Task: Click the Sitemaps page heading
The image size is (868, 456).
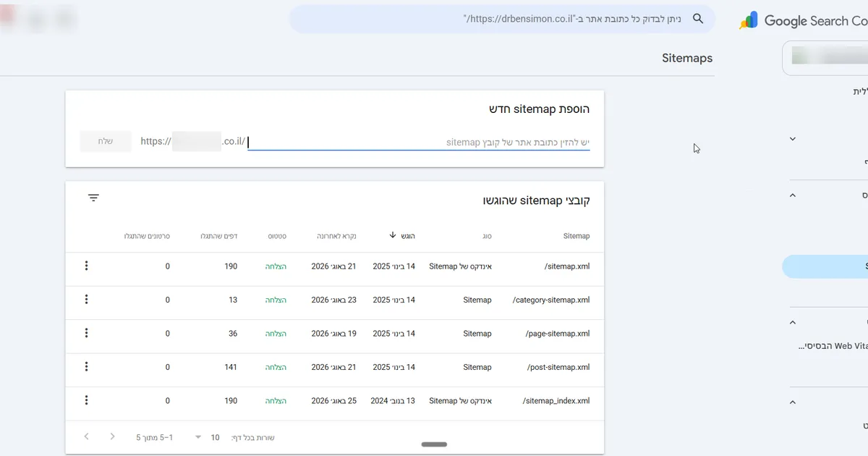Action: click(x=687, y=58)
